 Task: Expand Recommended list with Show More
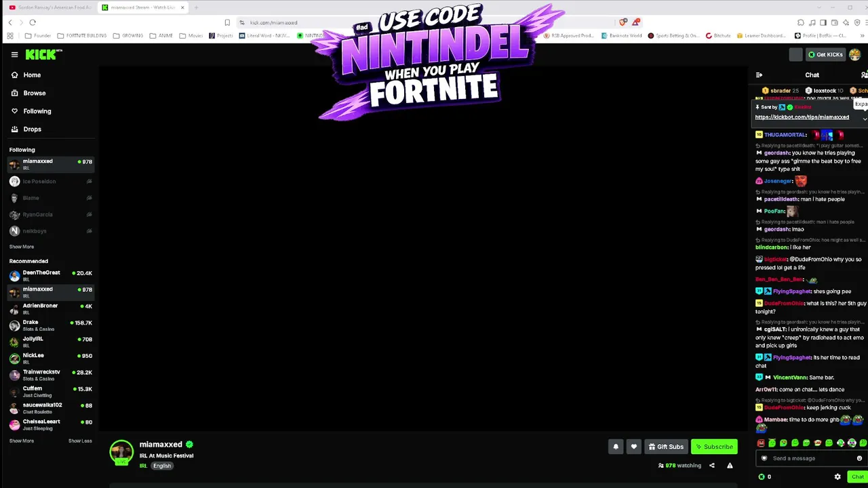[22, 441]
